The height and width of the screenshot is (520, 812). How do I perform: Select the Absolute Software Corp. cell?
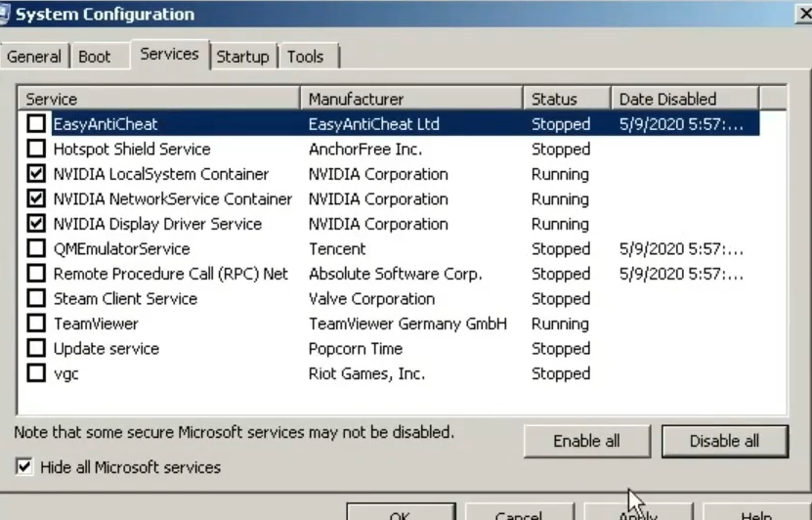(395, 274)
